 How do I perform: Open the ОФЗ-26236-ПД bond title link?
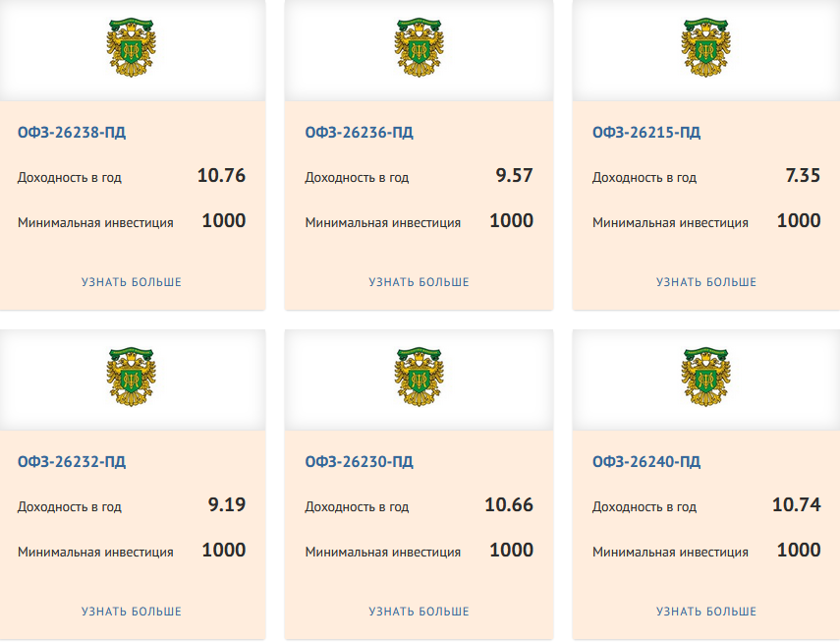[359, 133]
